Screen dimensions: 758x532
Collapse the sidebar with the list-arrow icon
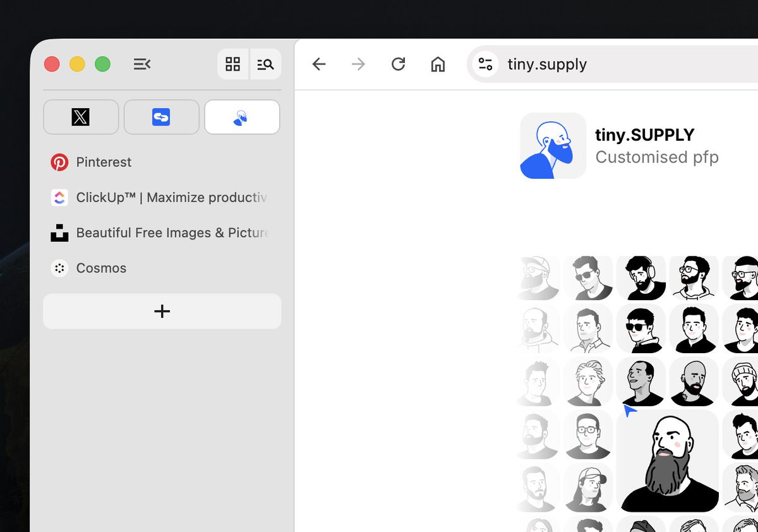click(x=142, y=64)
